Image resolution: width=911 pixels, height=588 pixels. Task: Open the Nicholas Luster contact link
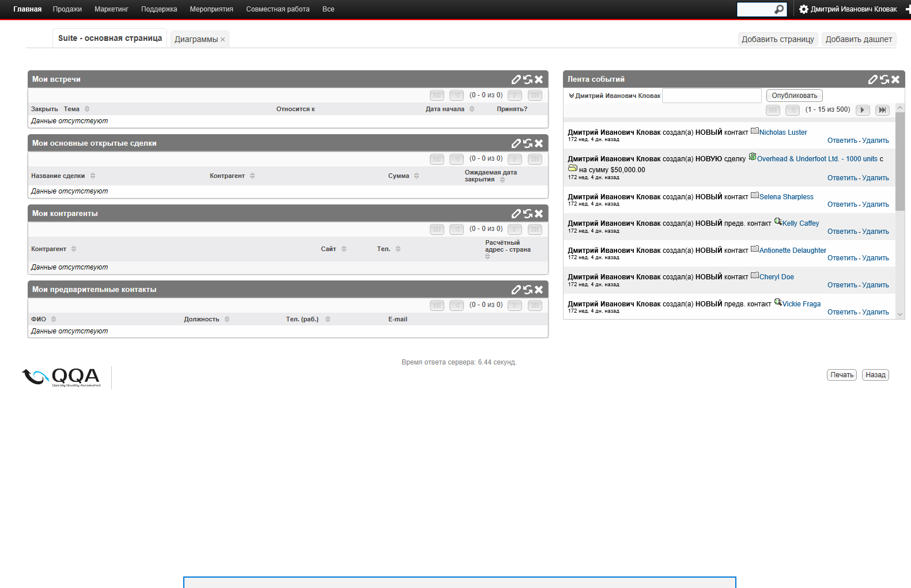[783, 132]
